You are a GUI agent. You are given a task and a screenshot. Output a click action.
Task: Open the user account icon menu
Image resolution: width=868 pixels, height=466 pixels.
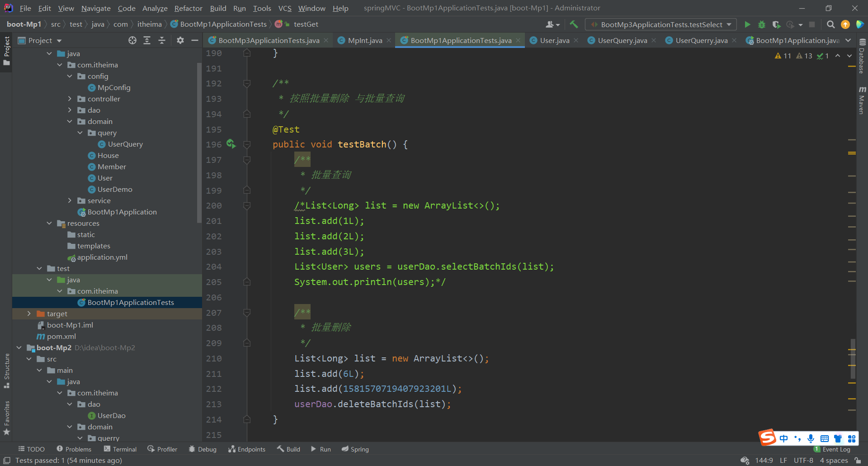coord(552,24)
